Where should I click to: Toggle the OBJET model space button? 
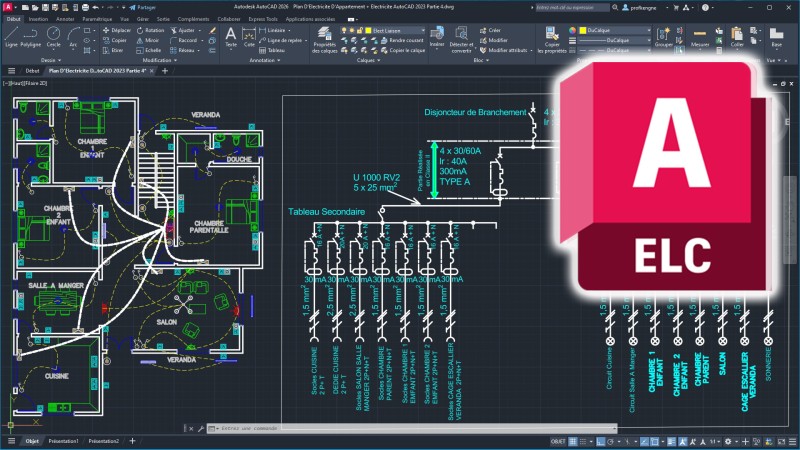pyautogui.click(x=558, y=441)
